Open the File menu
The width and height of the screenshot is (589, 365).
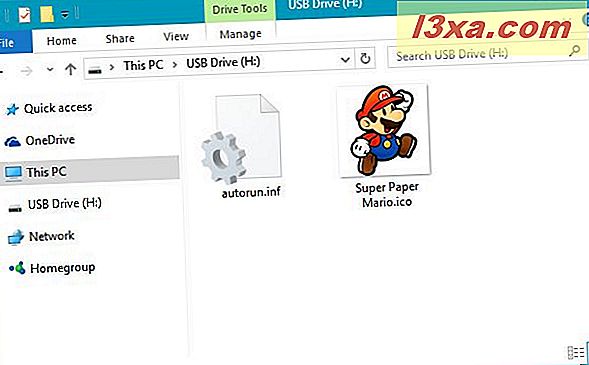9,42
